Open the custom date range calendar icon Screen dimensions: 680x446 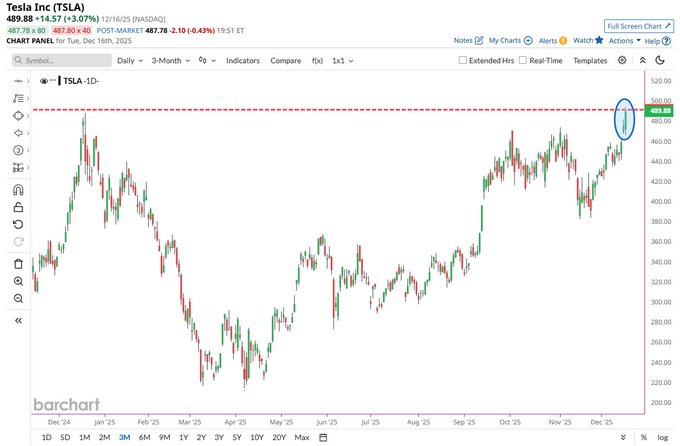[323, 437]
